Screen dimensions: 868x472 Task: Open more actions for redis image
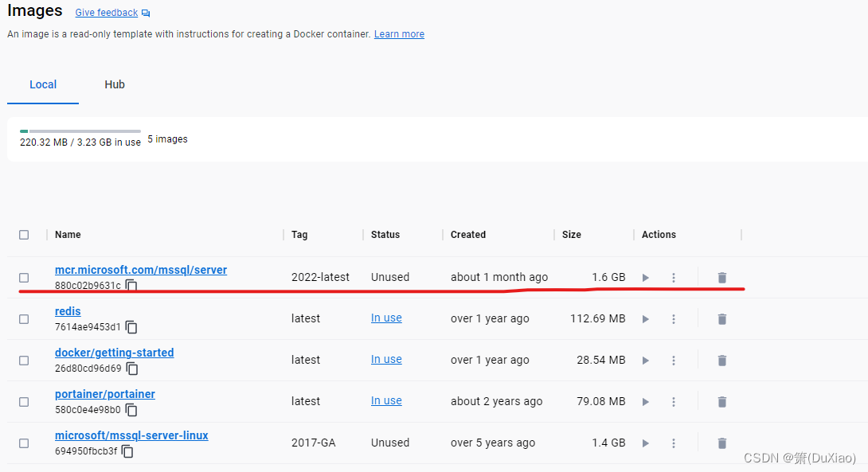click(x=674, y=319)
